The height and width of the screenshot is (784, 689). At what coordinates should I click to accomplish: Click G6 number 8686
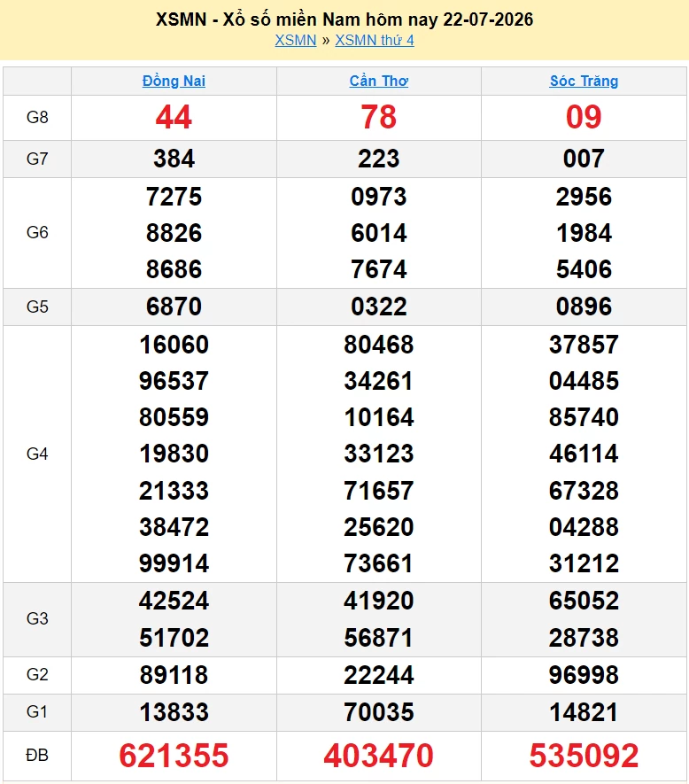pos(174,269)
